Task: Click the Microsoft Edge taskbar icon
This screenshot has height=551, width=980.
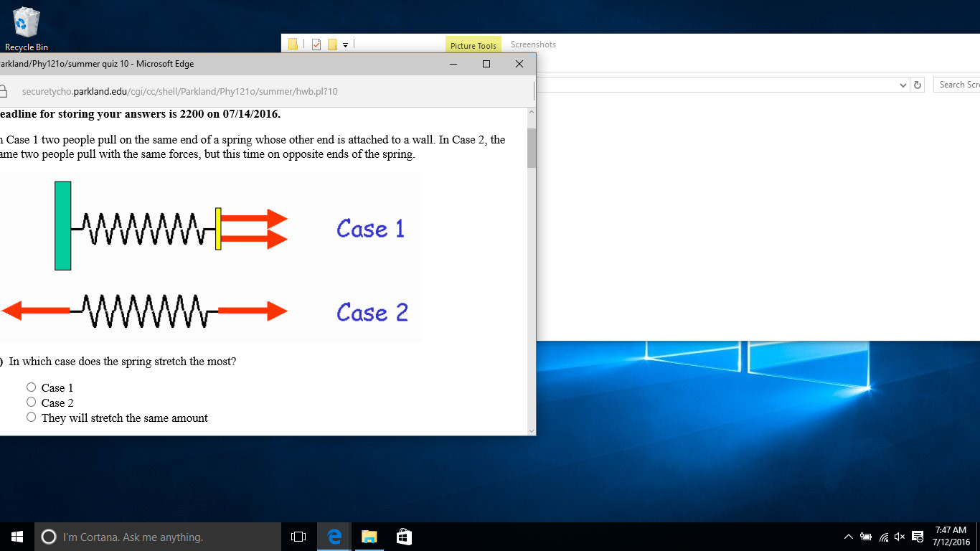Action: [x=334, y=537]
